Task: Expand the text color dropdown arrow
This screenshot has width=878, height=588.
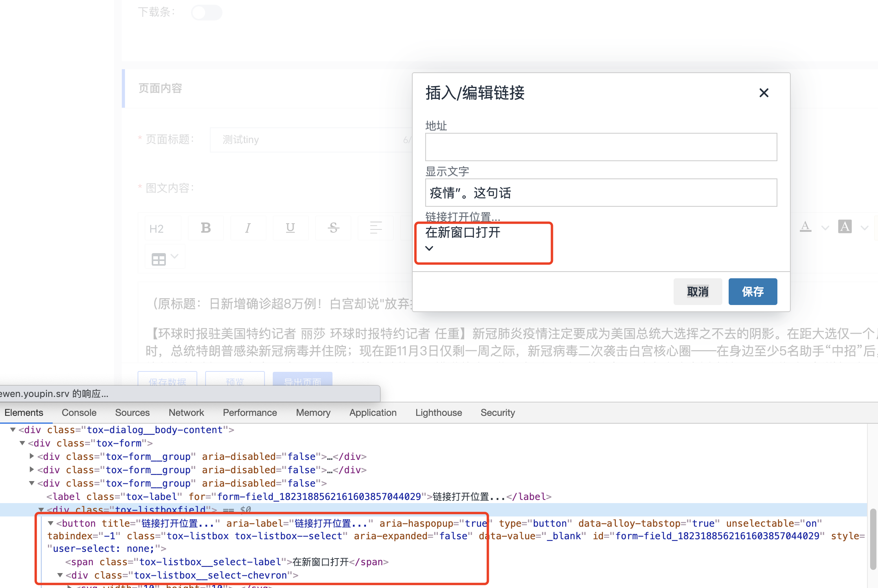Action: pyautogui.click(x=824, y=228)
